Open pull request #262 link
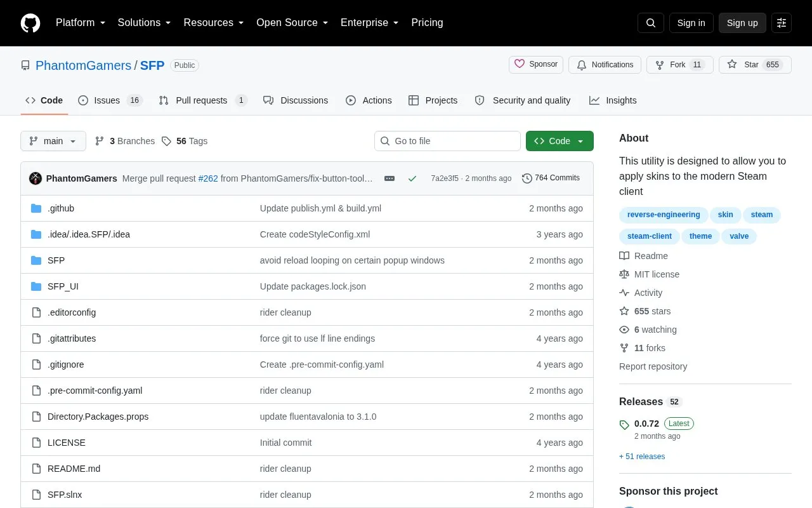 pyautogui.click(x=208, y=178)
